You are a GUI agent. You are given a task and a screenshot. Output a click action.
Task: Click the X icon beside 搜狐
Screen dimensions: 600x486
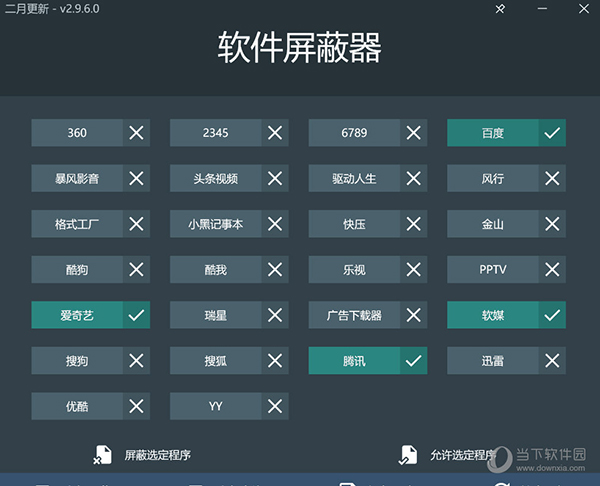pyautogui.click(x=275, y=360)
